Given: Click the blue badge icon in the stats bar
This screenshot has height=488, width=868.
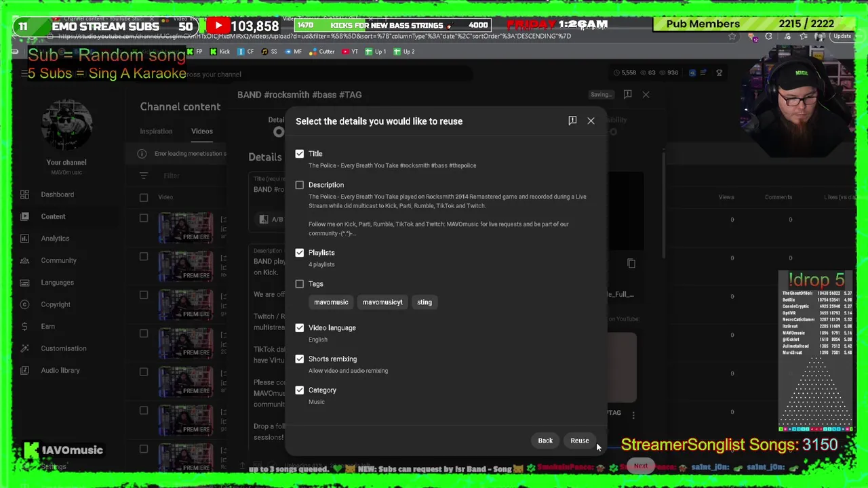Looking at the screenshot, I should 692,73.
